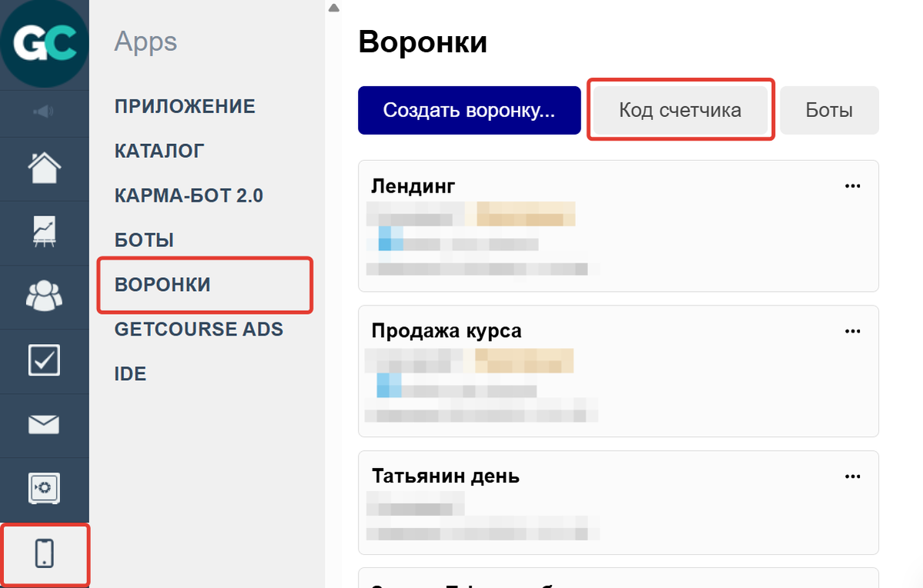The image size is (923, 588).
Task: Open the messages envelope icon
Action: 44,424
